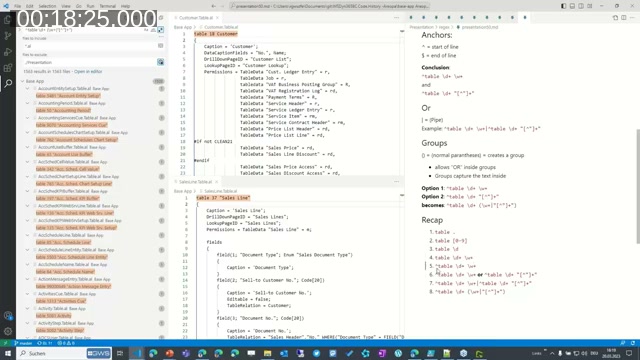Open the Help menu
The image size is (640, 360).
pyautogui.click(x=125, y=6)
